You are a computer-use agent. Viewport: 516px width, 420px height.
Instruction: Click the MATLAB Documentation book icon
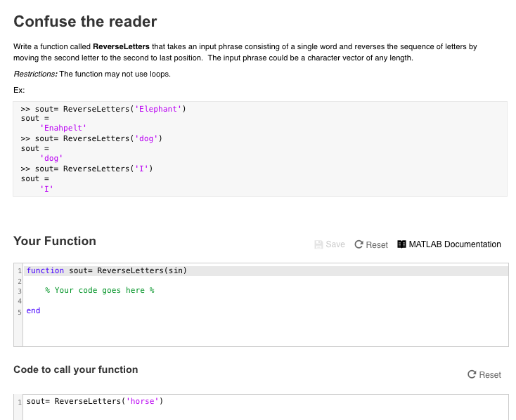(401, 244)
